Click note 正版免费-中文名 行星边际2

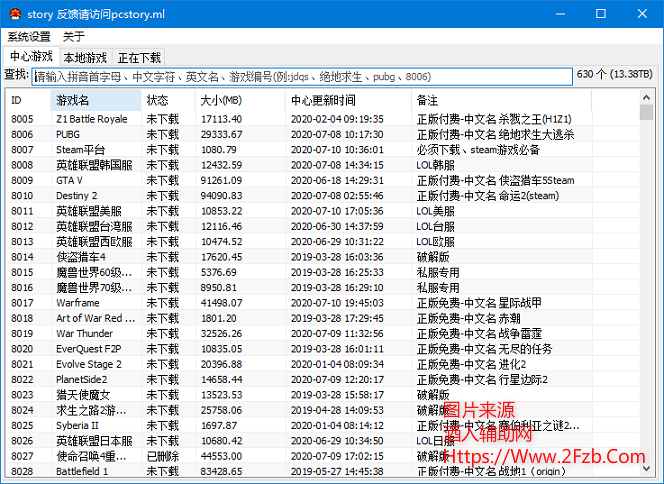(x=482, y=379)
